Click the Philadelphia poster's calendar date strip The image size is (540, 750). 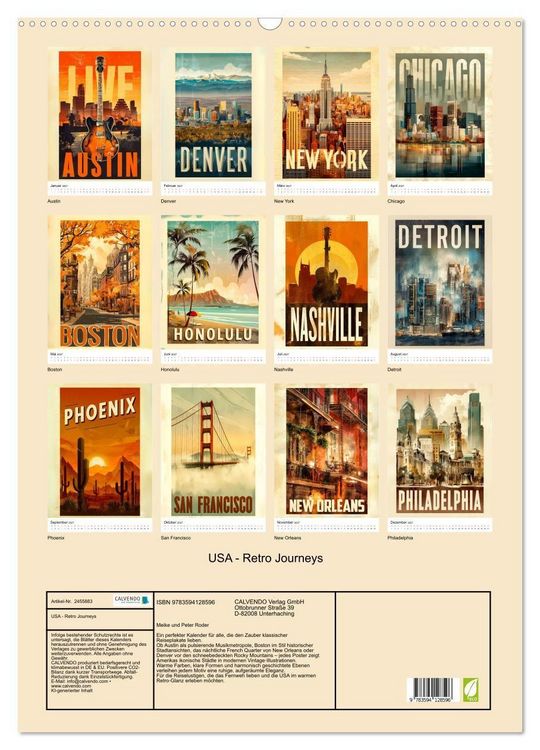click(440, 525)
